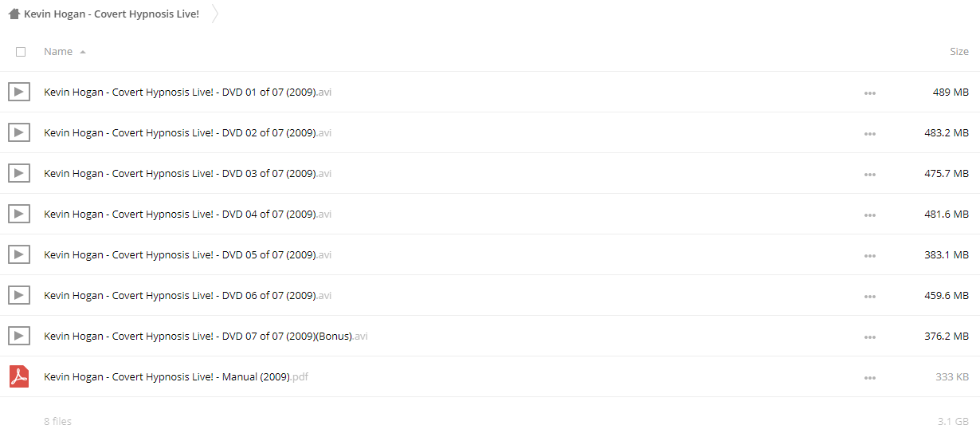Open more options for DVD 06 file
The width and height of the screenshot is (980, 441).
(869, 297)
